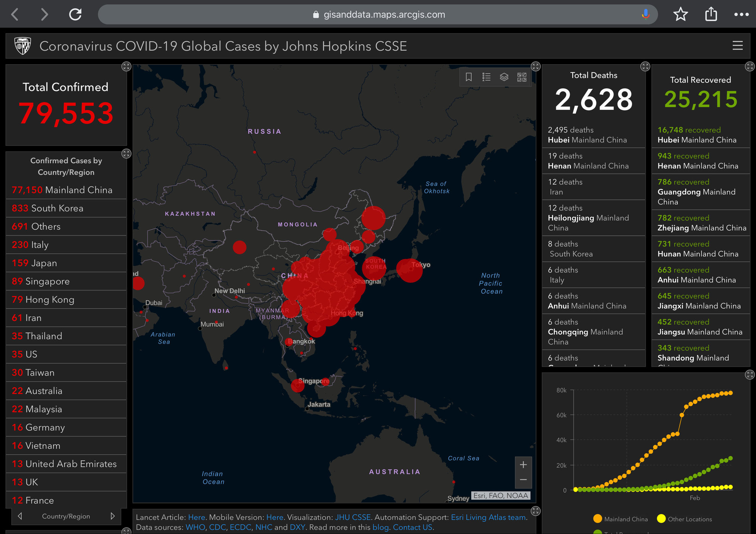Viewport: 756px width, 534px height.
Task: Click the Hubei 16,748 recovered entry
Action: (x=701, y=135)
